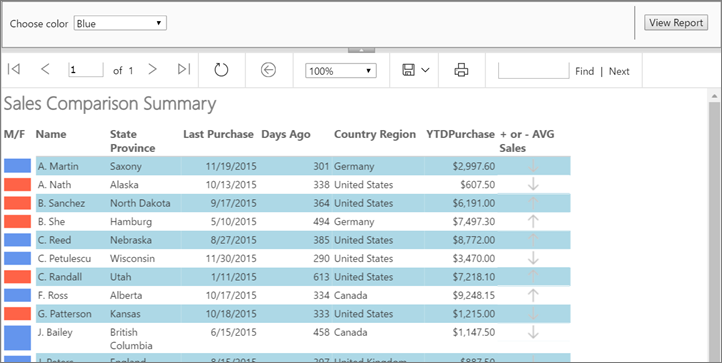
Task: Select the Saxony state cell
Action: tap(126, 166)
